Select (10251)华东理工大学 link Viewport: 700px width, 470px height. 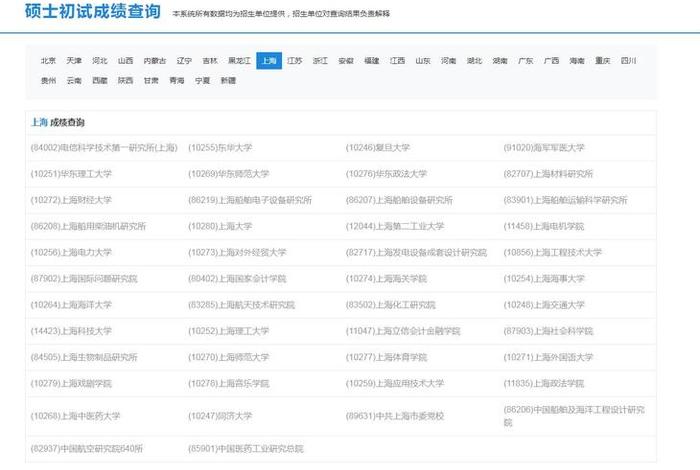[x=71, y=174]
